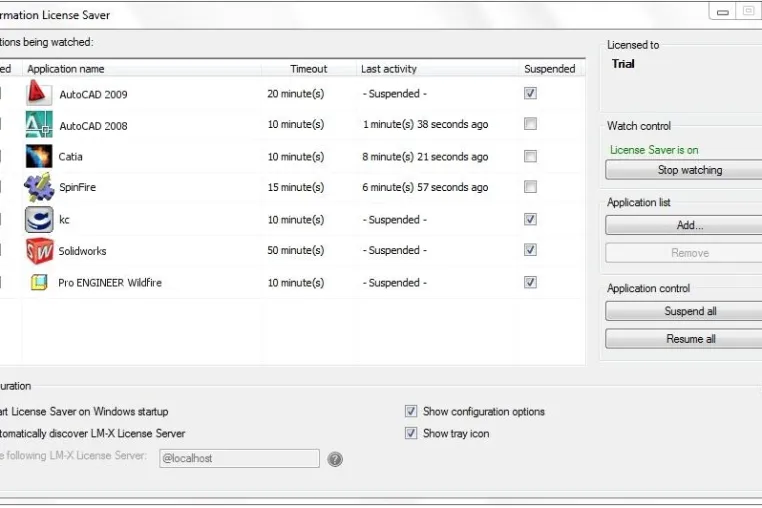The height and width of the screenshot is (508, 762).
Task: Minimize the License Saver window
Action: pyautogui.click(x=723, y=12)
